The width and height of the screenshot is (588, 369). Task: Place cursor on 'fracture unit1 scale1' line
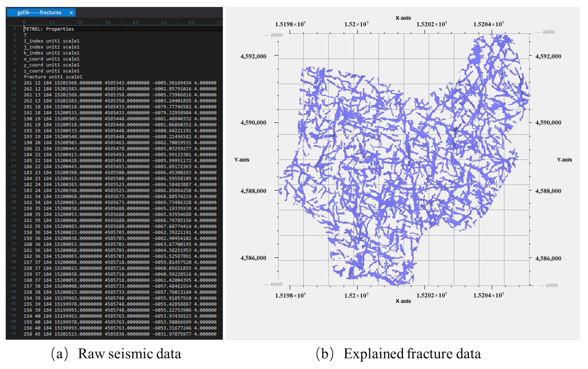[x=53, y=77]
